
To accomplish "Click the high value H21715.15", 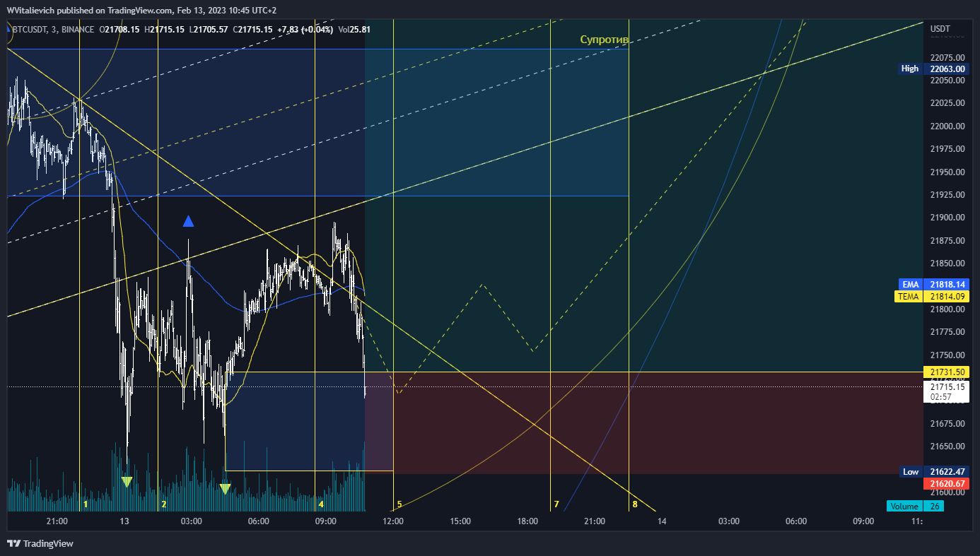I will (165, 29).
